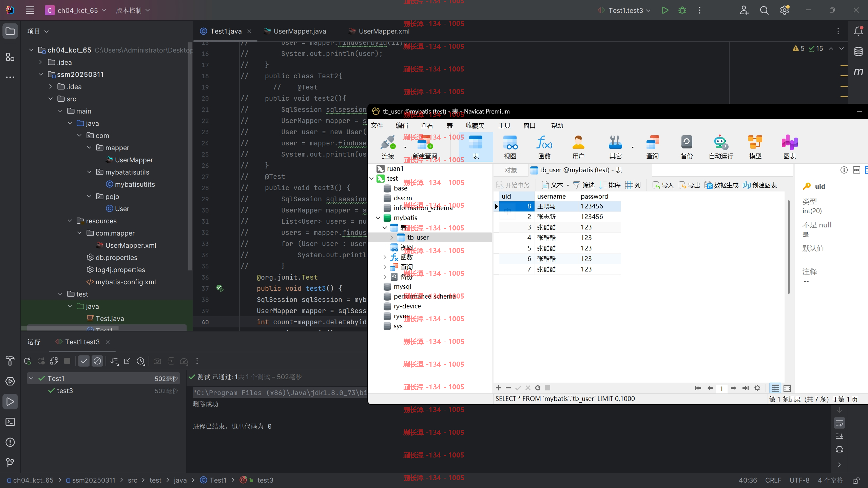Screen dimensions: 868x488
Task: Rerun the test3 run configuration
Action: click(27, 361)
